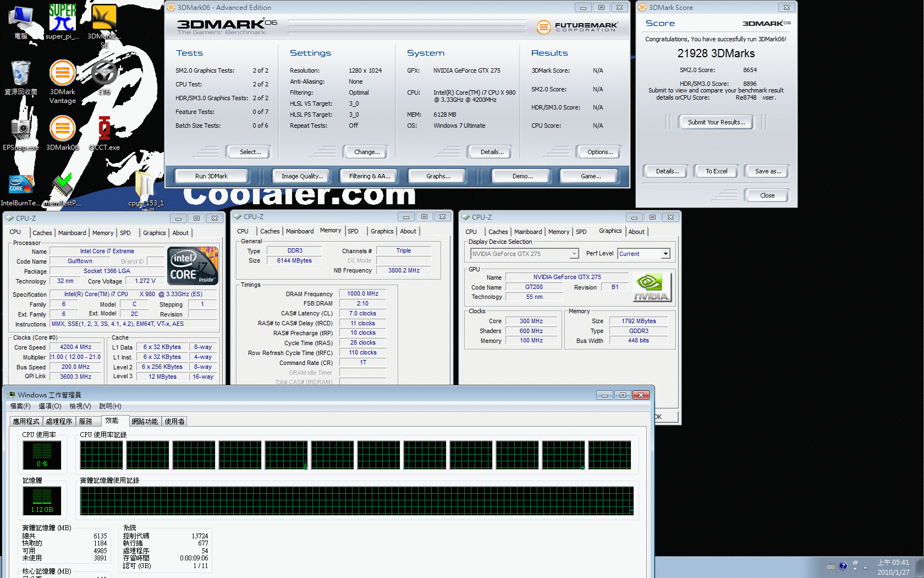Click the Intel Core i7 logo in CPU-Z
The image size is (924, 578).
point(193,266)
